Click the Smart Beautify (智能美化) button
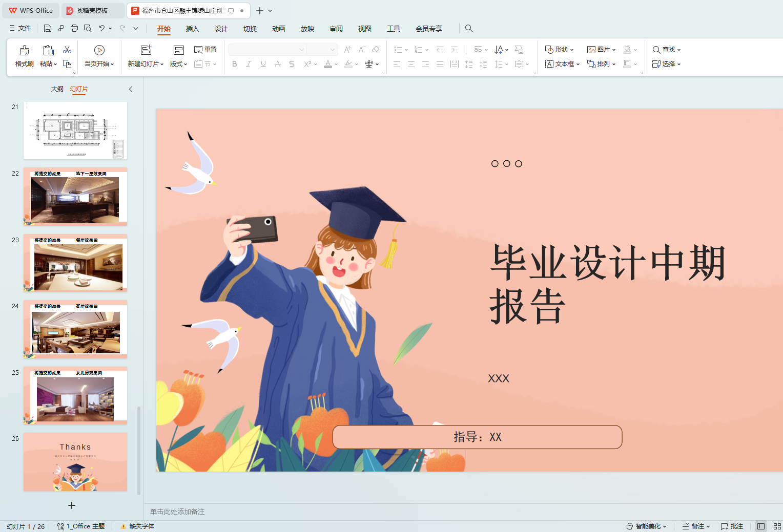The height and width of the screenshot is (532, 783). point(647,526)
